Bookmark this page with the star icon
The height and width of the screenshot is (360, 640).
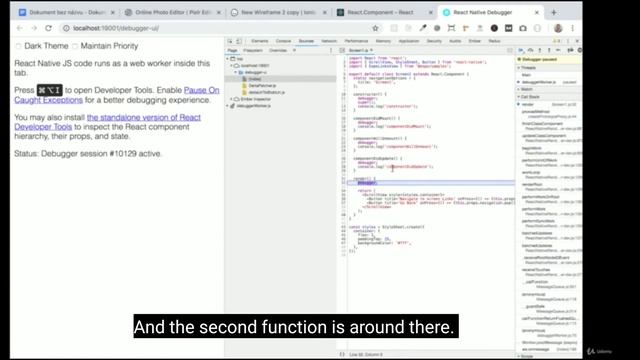click(375, 28)
